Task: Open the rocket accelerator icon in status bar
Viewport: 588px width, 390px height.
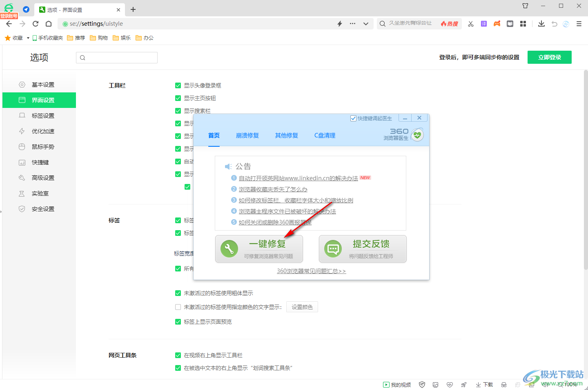Action: (464, 385)
